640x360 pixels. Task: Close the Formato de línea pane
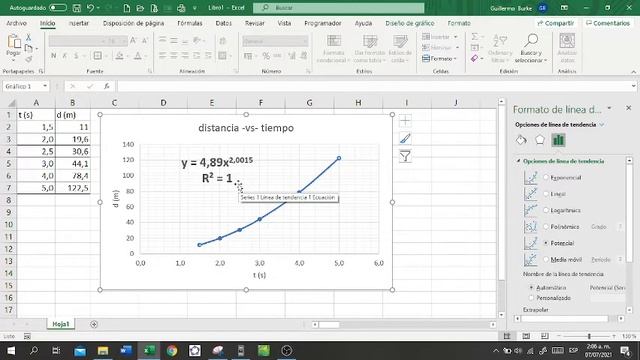(x=629, y=108)
